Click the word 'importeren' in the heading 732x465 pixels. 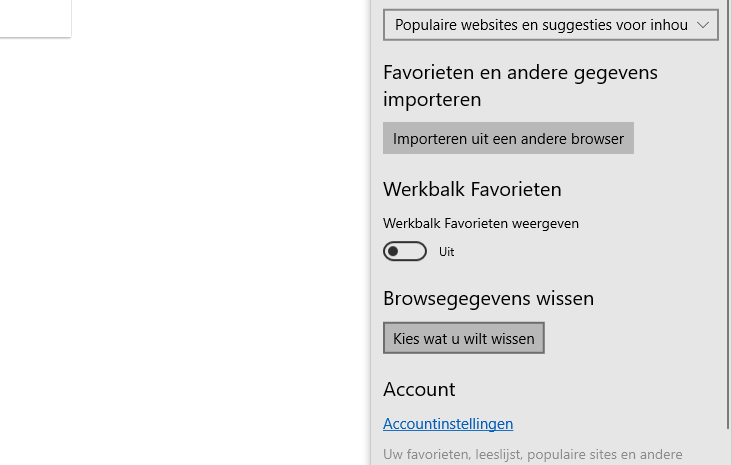coord(432,99)
